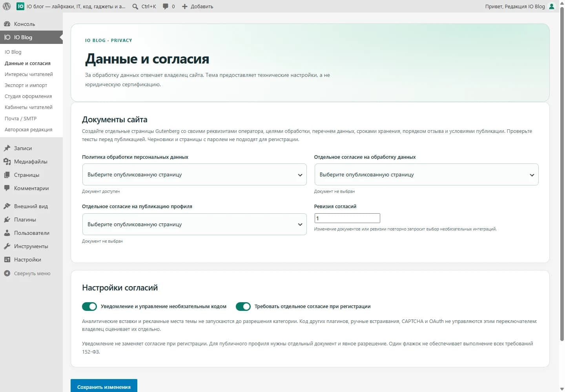Click the plus icon next to Добавить
This screenshot has height=392, width=565.
[x=185, y=6]
